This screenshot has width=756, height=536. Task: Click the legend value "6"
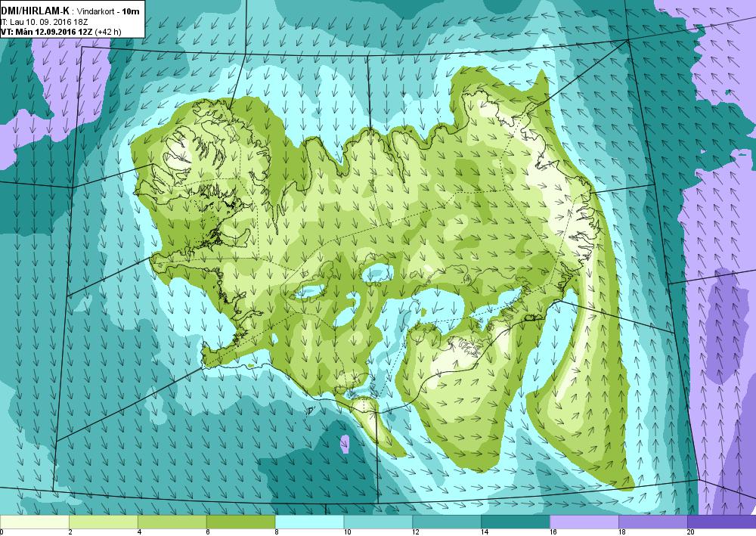click(208, 532)
